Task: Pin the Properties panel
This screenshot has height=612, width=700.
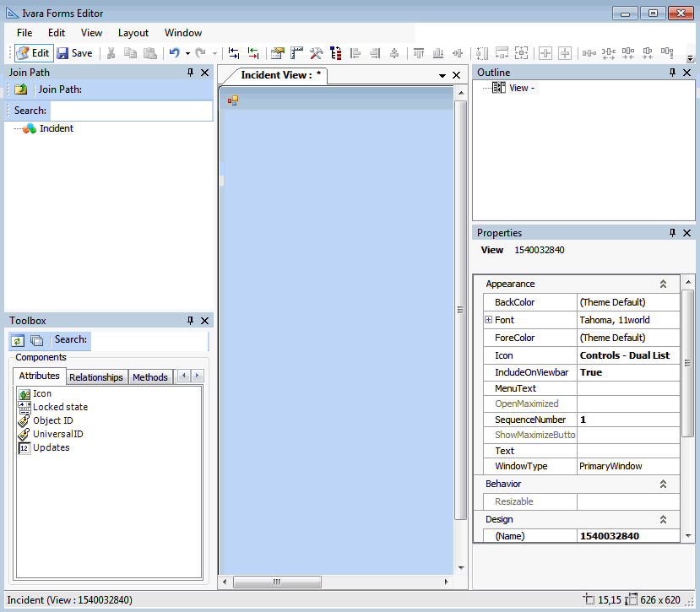Action: [673, 233]
